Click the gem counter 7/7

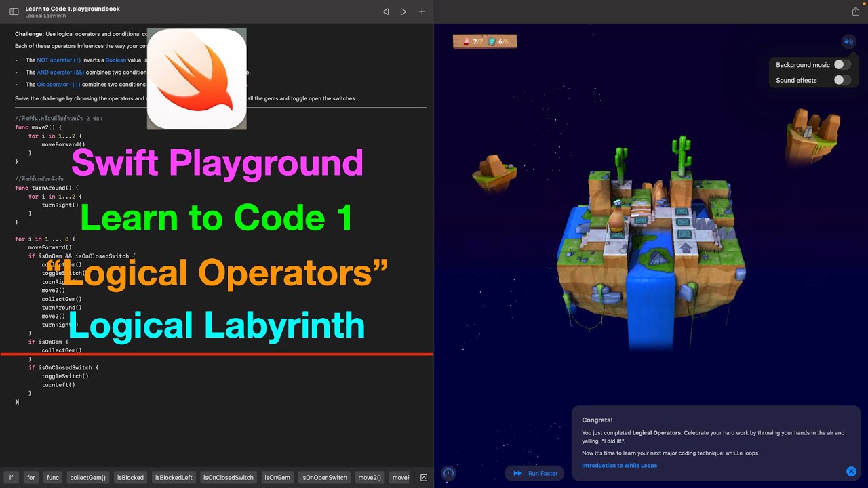pos(473,41)
